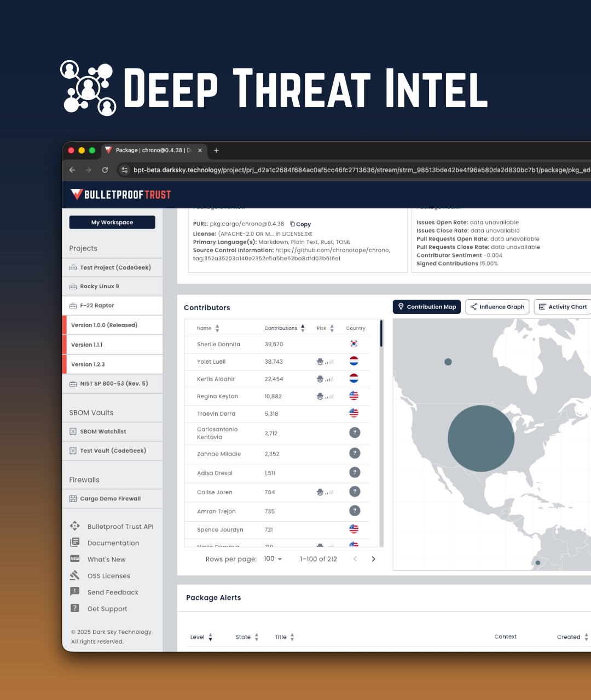Open OSS Licenses page

tap(100, 575)
